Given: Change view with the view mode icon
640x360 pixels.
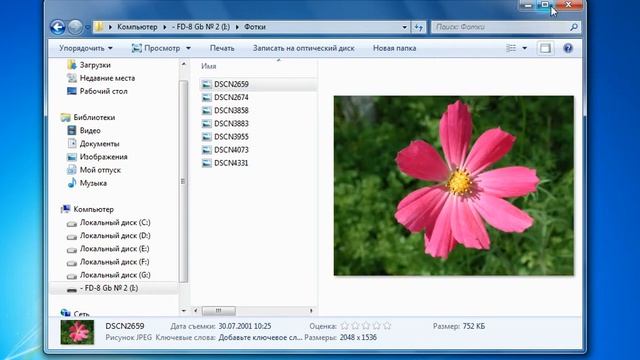Looking at the screenshot, I should 511,48.
